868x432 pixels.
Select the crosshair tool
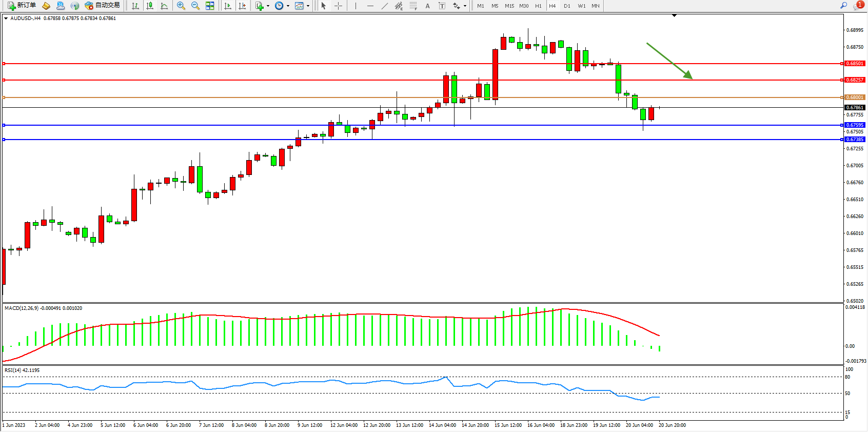coord(339,6)
